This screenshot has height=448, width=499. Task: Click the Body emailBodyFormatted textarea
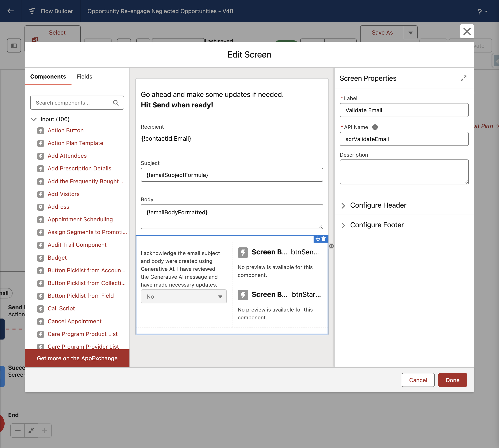[x=232, y=216]
